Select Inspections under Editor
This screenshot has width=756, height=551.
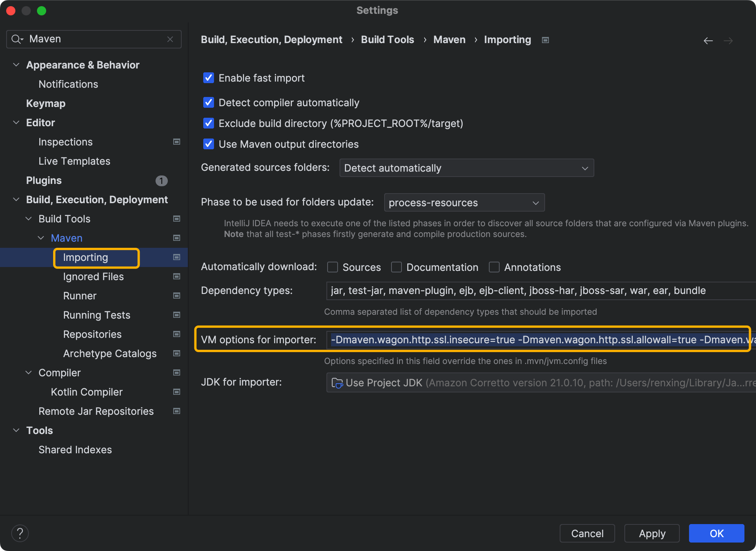[x=65, y=142]
